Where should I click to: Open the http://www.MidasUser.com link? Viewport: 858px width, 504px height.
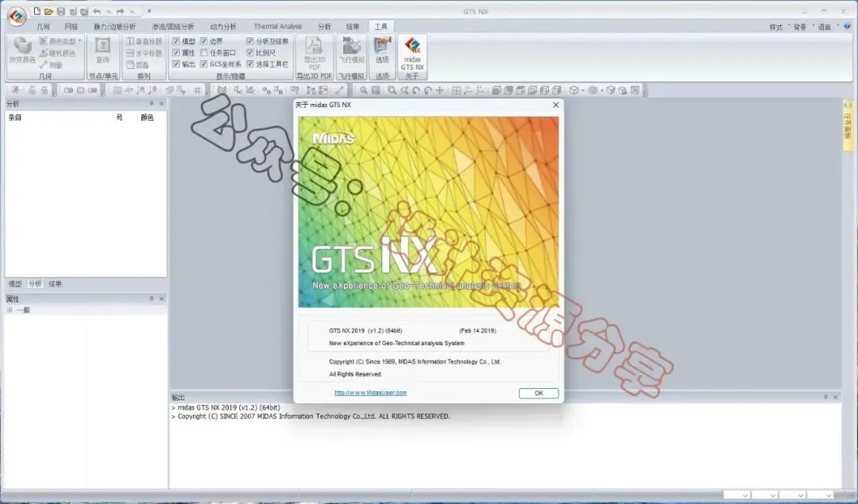pos(370,393)
